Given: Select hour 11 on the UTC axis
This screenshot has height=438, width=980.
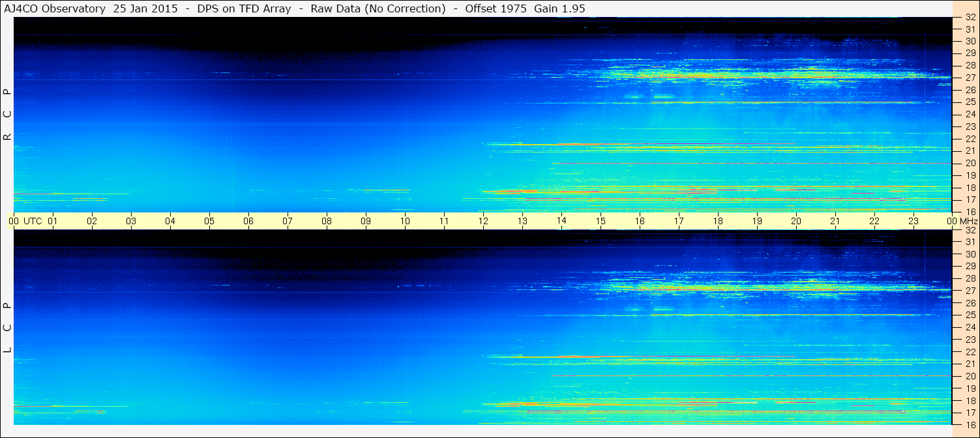Looking at the screenshot, I should point(444,221).
